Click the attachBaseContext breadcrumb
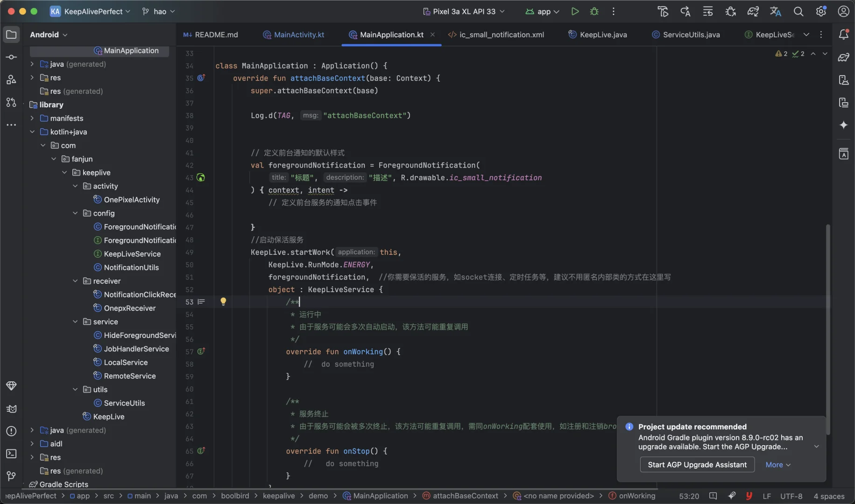The image size is (855, 504). pyautogui.click(x=460, y=496)
